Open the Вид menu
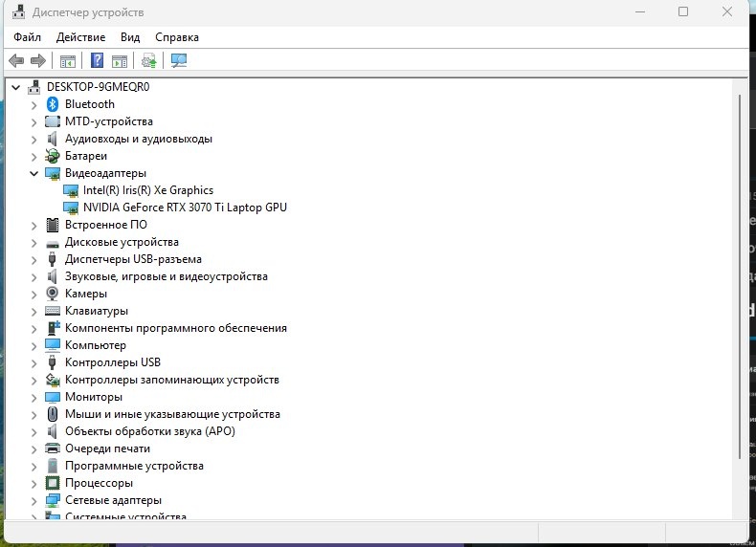 click(130, 37)
